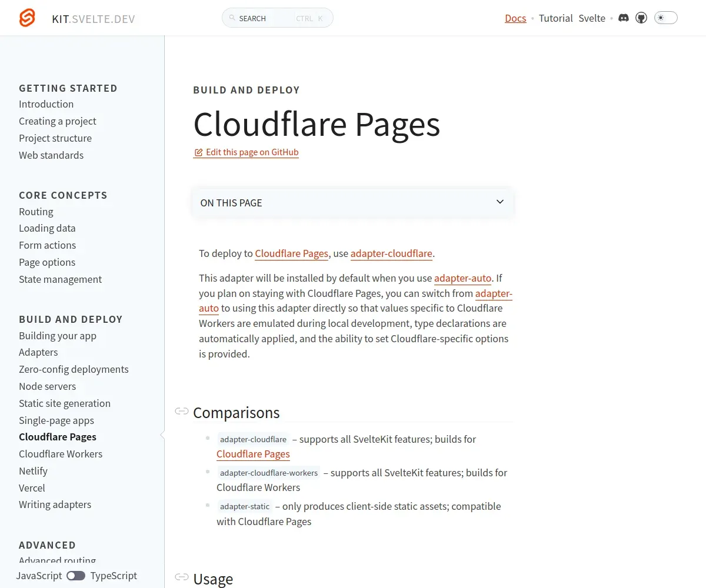The height and width of the screenshot is (588, 706).
Task: Select Routing in the sidebar
Action: point(36,212)
